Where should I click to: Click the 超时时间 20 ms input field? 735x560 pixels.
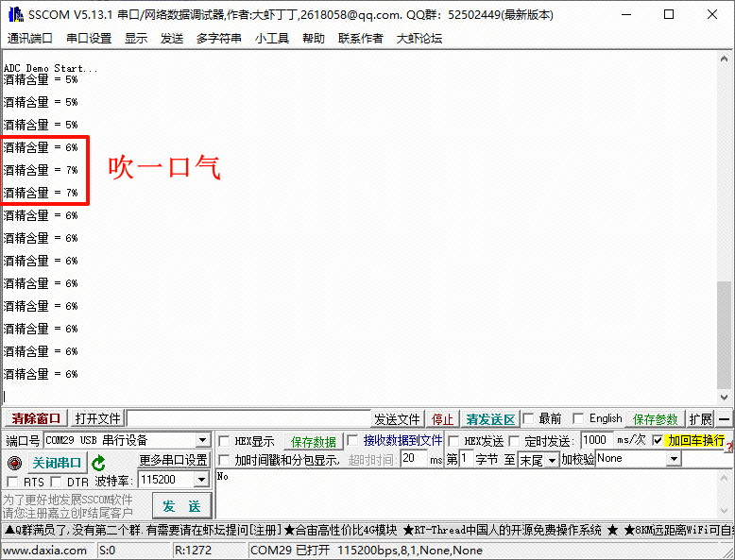coord(414,458)
